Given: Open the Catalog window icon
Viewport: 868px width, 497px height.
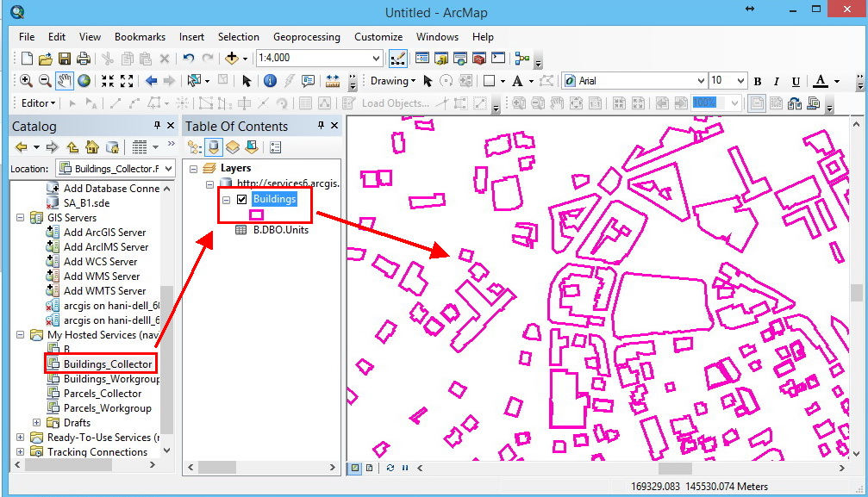Looking at the screenshot, I should tap(441, 58).
